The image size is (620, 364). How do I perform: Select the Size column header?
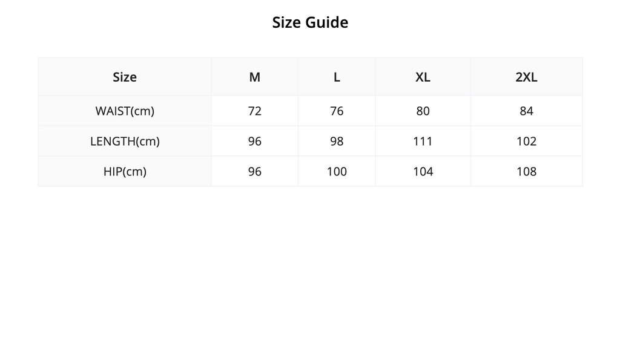pyautogui.click(x=125, y=77)
